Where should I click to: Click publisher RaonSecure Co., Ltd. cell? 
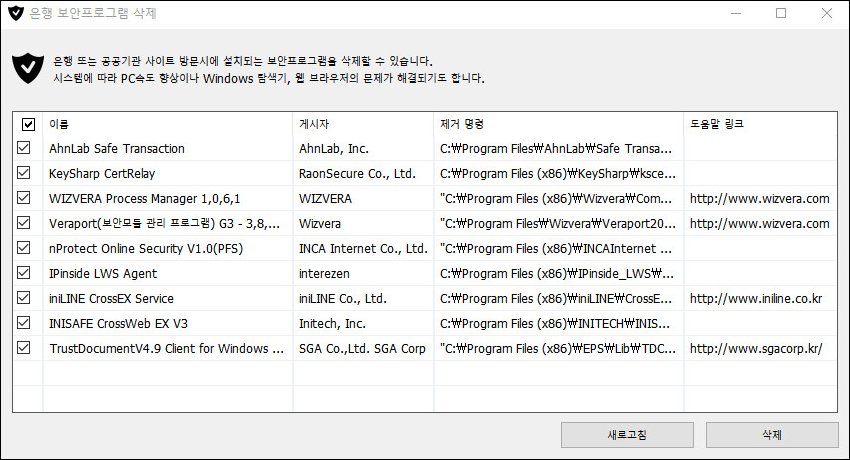357,173
